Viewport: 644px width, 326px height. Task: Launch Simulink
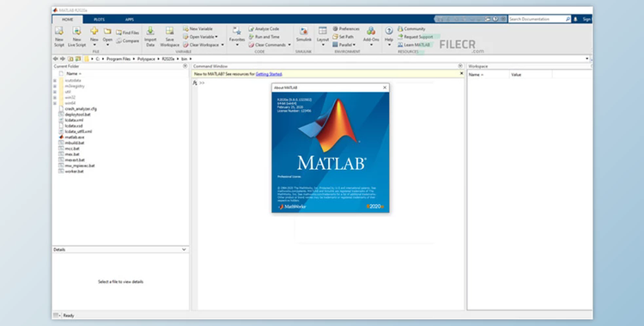pyautogui.click(x=303, y=34)
